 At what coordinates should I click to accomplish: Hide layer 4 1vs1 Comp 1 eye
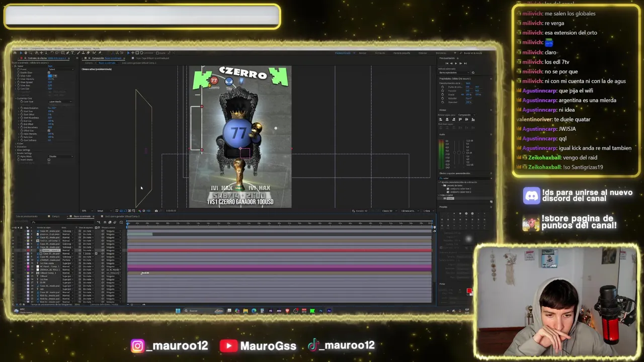point(13,241)
